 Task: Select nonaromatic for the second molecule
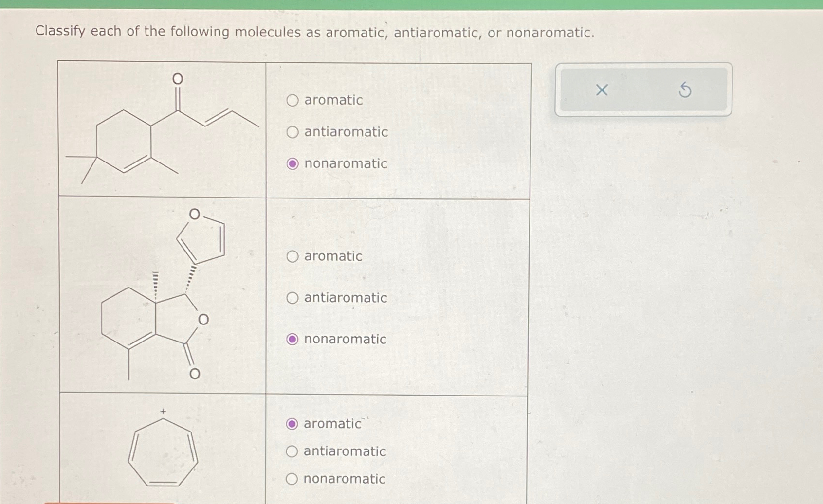point(293,339)
